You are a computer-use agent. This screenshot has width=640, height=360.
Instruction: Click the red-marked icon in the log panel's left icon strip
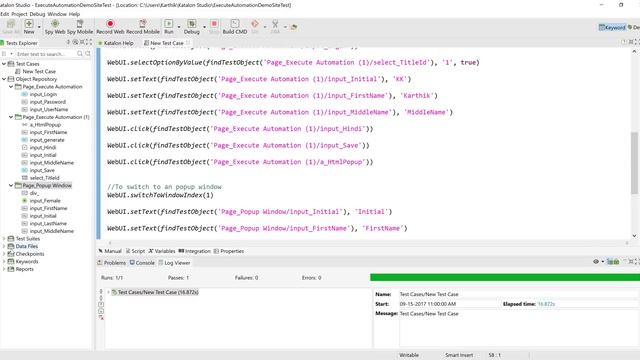coord(101,318)
